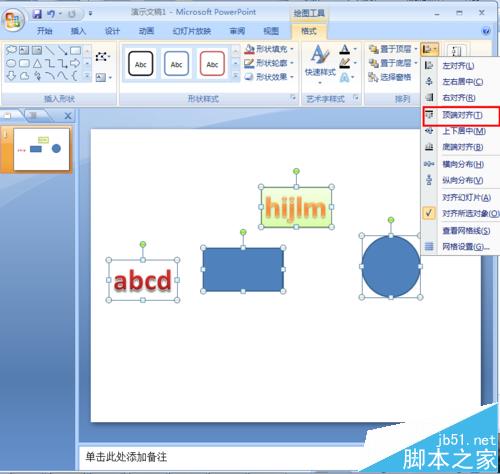Select the rounded rectangle shape

tap(24, 63)
